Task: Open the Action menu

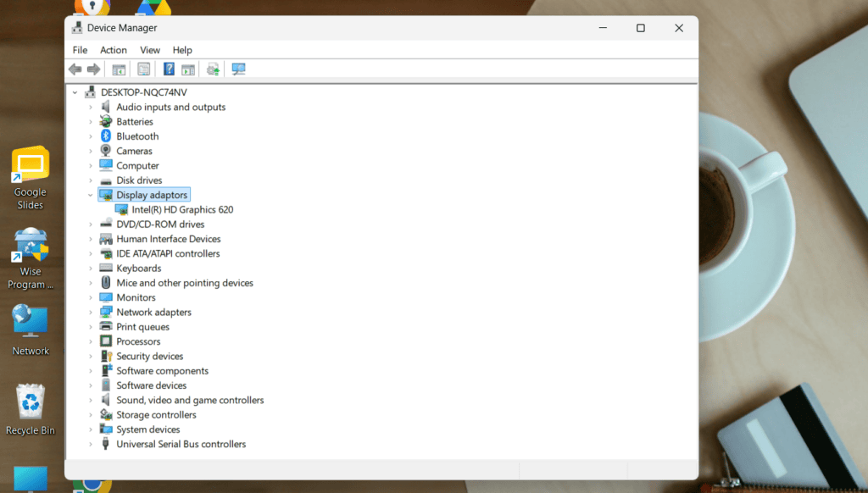Action: pos(113,50)
